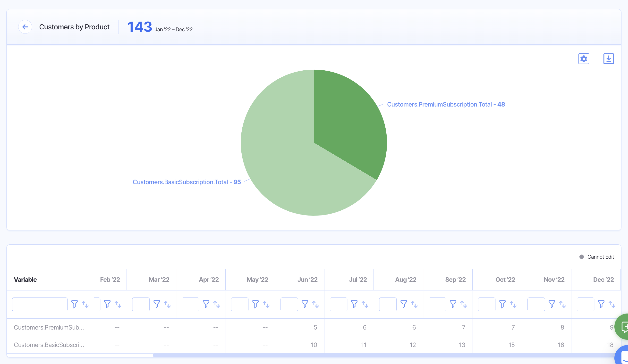Sort the Oct '22 column
628x364 pixels.
coord(513,304)
